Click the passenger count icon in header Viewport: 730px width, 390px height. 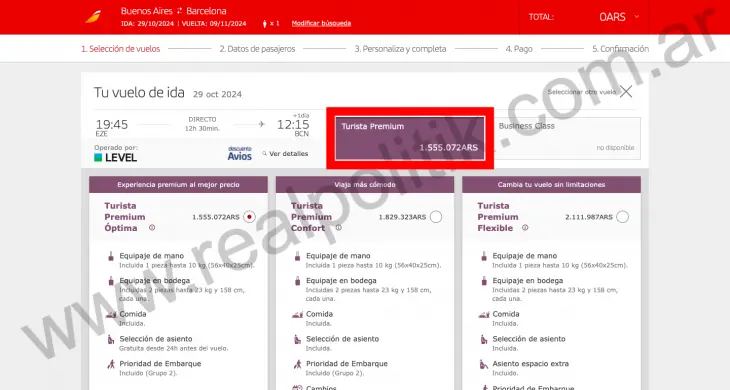pos(265,23)
